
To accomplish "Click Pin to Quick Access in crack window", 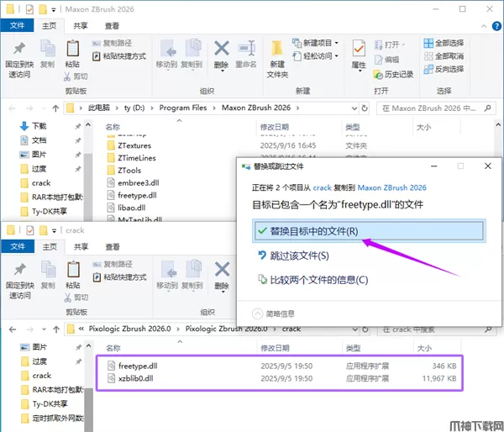I will [x=20, y=281].
